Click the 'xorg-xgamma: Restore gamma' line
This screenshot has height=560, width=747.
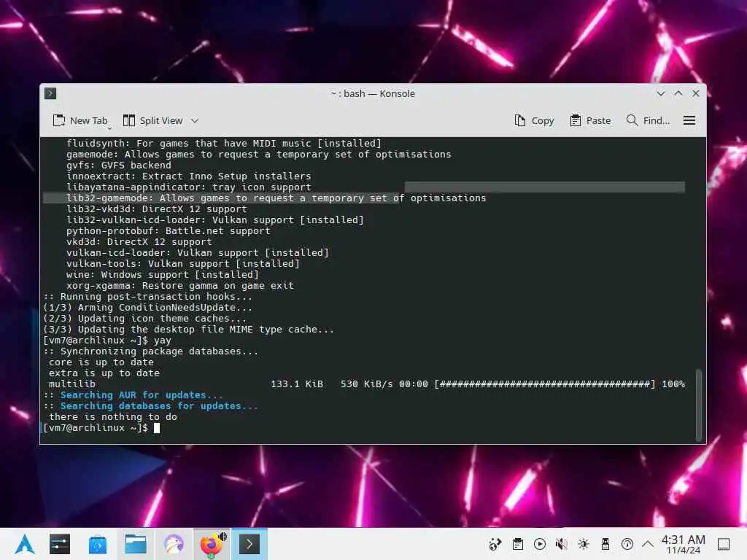click(180, 286)
